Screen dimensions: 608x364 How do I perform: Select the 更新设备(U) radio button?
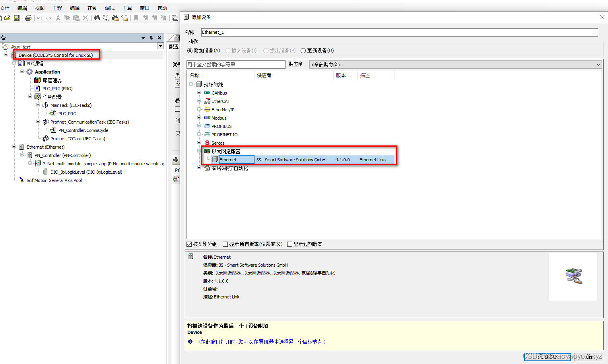click(303, 50)
